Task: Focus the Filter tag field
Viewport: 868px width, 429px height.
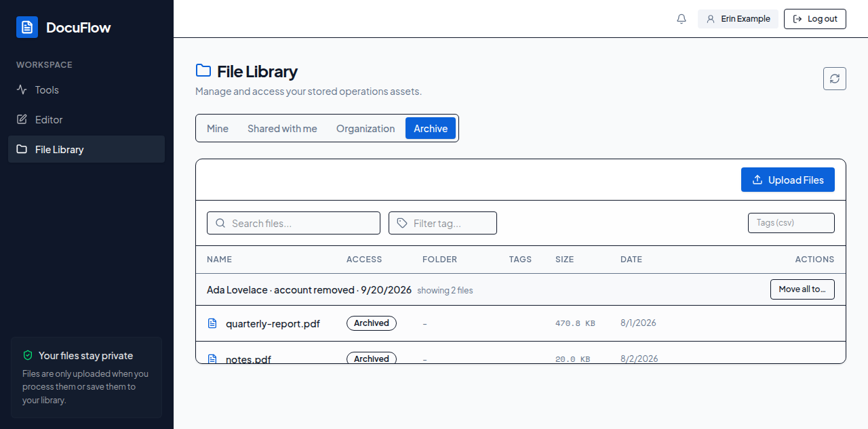Action: pos(443,223)
